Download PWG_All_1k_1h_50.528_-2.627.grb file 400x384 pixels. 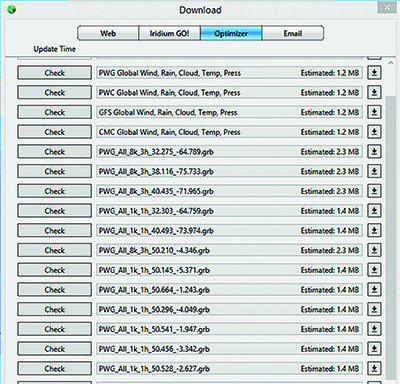[x=374, y=368]
